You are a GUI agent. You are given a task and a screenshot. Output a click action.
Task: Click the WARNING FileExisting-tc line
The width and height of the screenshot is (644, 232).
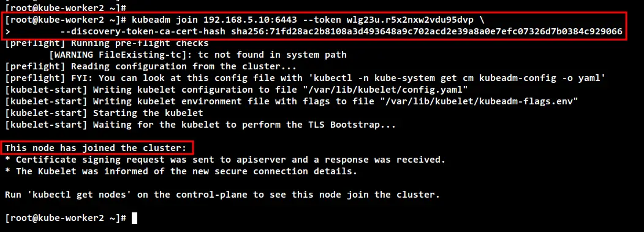[x=197, y=55]
